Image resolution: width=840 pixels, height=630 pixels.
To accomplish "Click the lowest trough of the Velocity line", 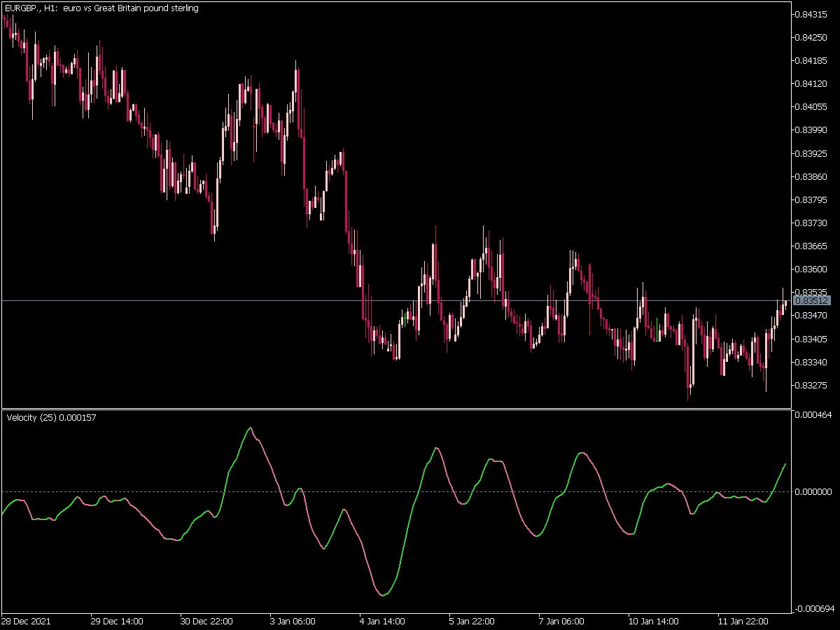I will (382, 595).
